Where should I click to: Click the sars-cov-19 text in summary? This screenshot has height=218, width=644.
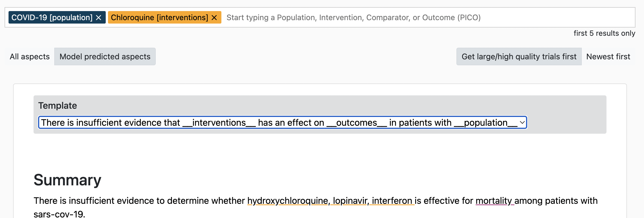[59, 214]
